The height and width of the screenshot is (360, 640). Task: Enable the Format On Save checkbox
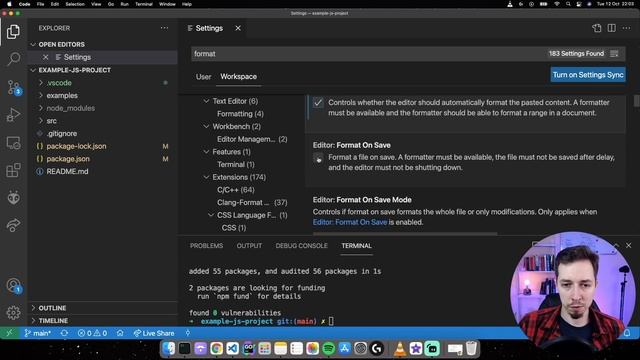pyautogui.click(x=318, y=159)
